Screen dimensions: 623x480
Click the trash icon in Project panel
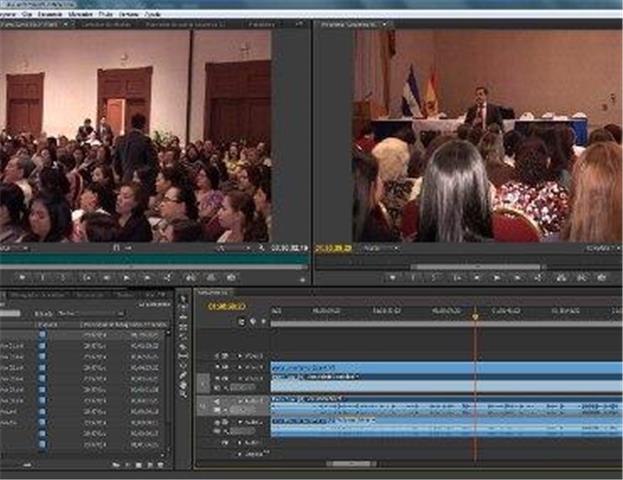(x=162, y=465)
